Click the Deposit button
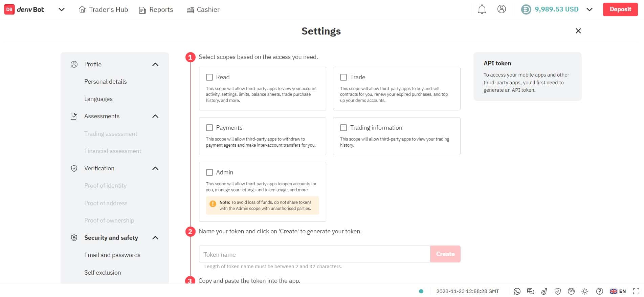644x297 pixels. (x=620, y=9)
